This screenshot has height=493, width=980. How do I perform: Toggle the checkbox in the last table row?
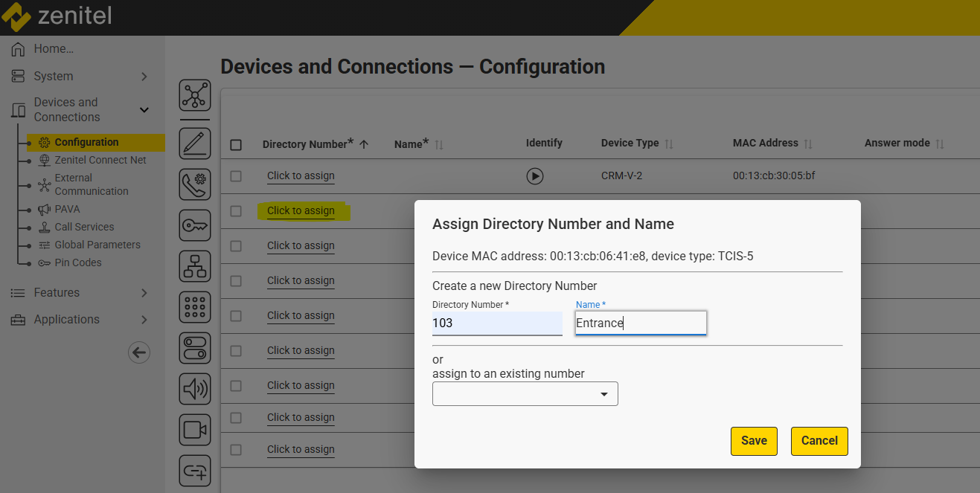236,449
